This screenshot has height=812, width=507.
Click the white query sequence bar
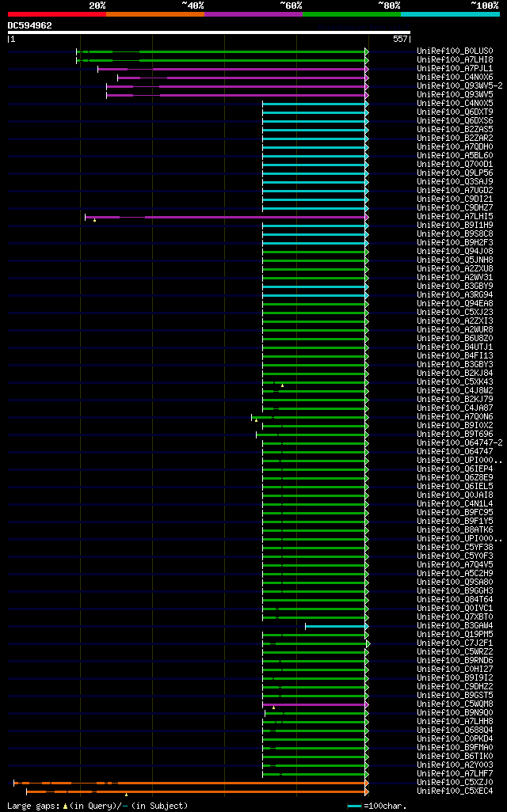coord(209,32)
